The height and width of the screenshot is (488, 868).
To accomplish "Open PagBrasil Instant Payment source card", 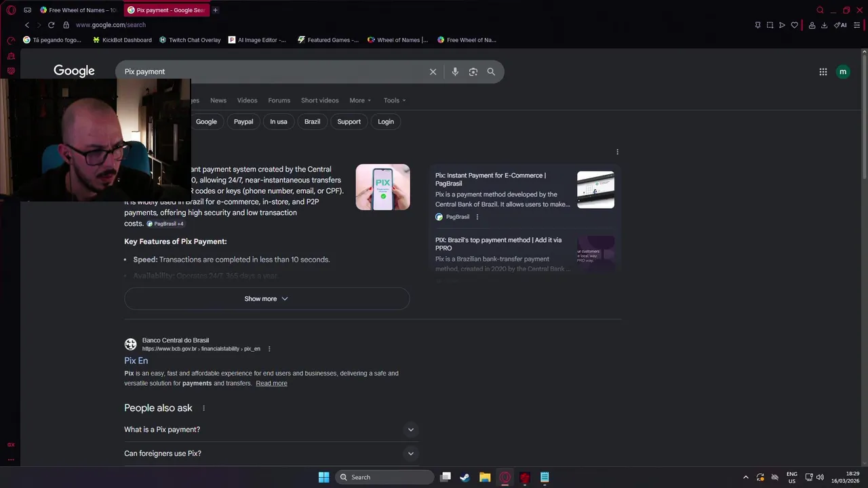I will pos(525,195).
